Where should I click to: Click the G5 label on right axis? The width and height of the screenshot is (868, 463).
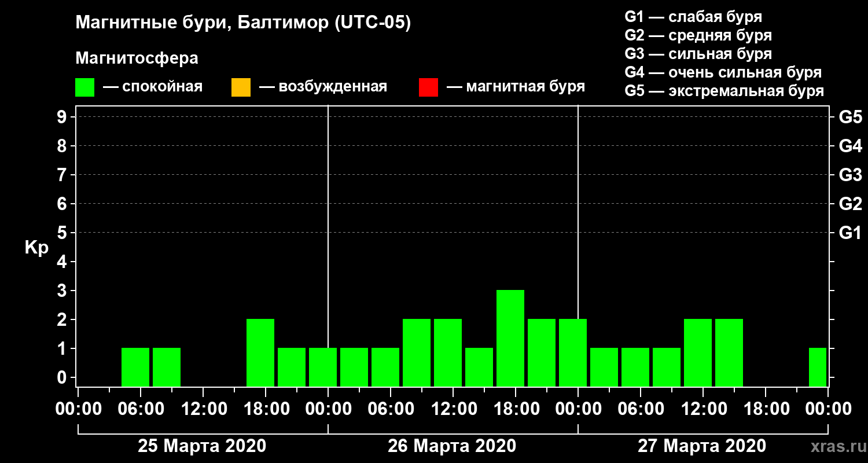850,117
